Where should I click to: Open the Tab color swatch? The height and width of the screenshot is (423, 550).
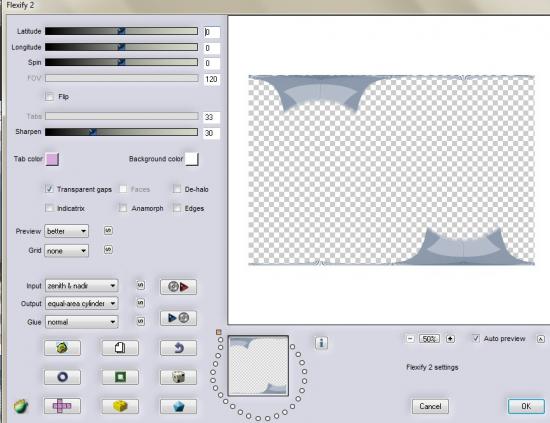[x=52, y=159]
